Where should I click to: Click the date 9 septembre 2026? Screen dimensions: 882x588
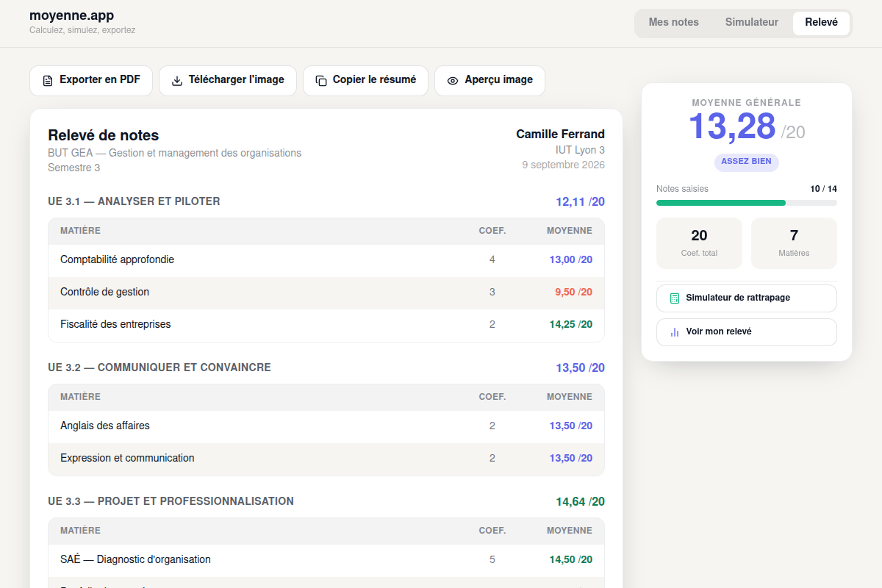pos(564,165)
